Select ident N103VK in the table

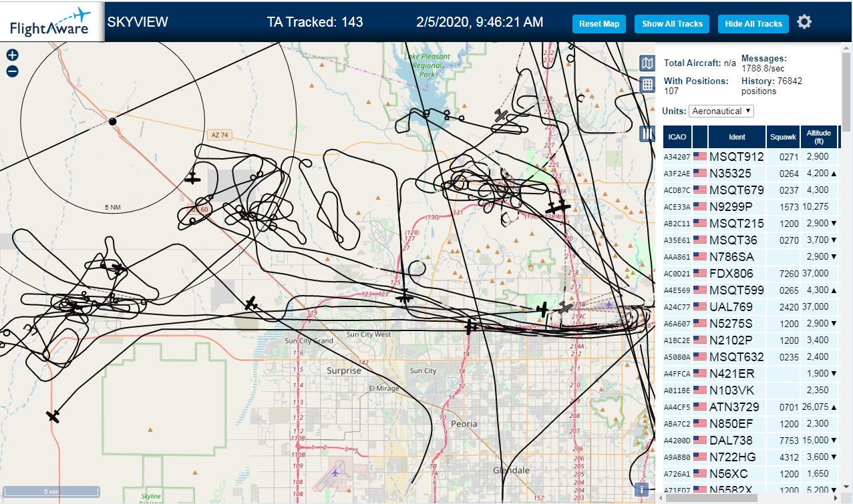click(731, 391)
